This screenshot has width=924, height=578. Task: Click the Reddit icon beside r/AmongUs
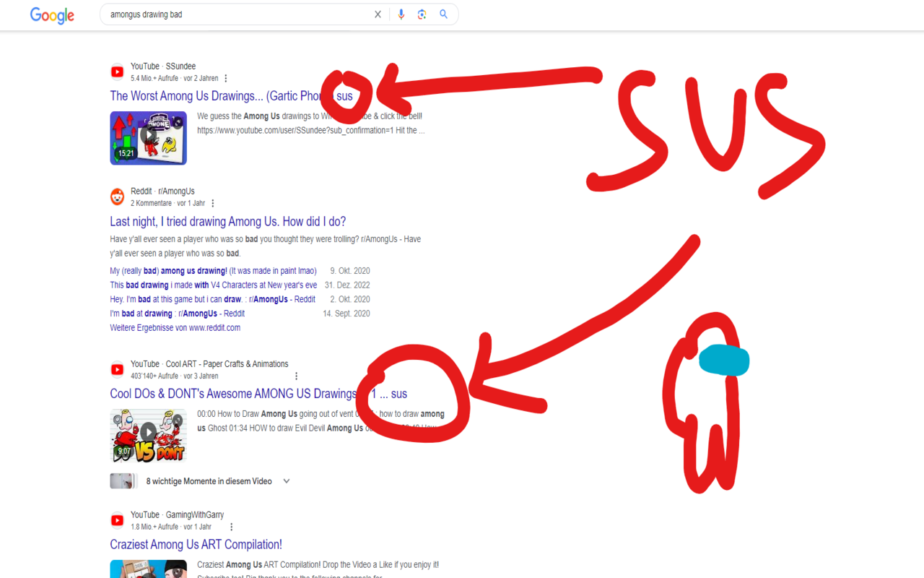point(117,196)
